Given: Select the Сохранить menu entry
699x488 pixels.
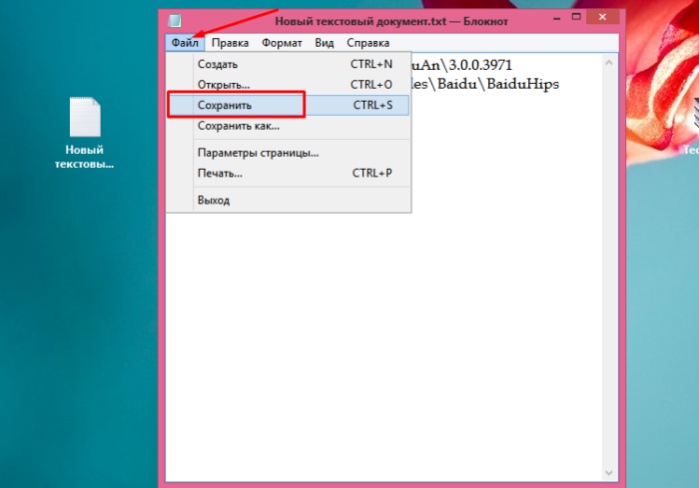Looking at the screenshot, I should tap(288, 105).
